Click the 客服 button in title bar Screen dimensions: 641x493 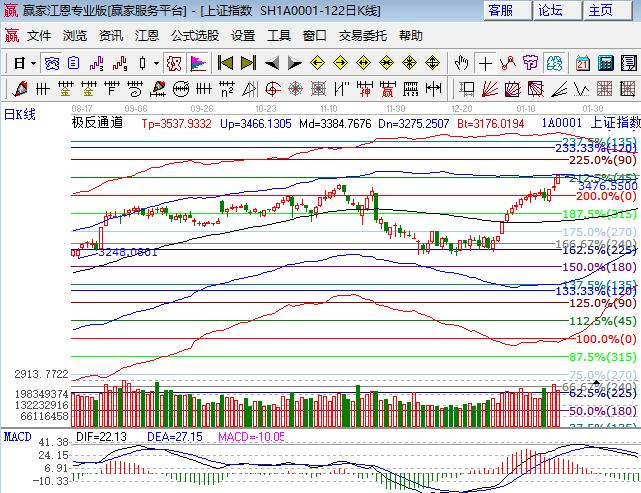(501, 11)
